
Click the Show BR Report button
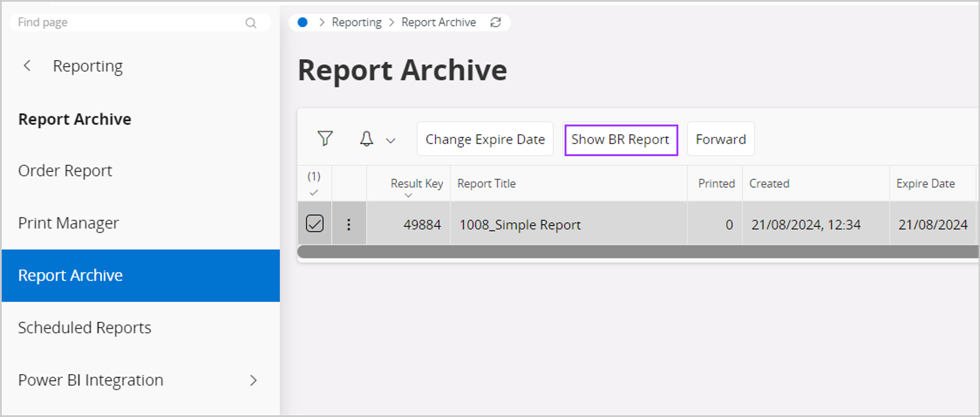coord(620,139)
